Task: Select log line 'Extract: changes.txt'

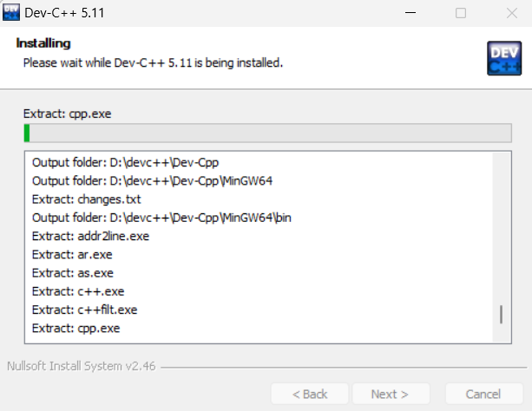Action: tap(86, 199)
